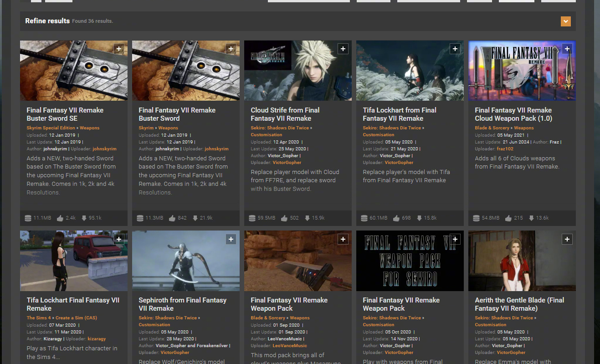Click Sephiroth mod thumbnail image
The height and width of the screenshot is (364, 600).
click(x=186, y=261)
